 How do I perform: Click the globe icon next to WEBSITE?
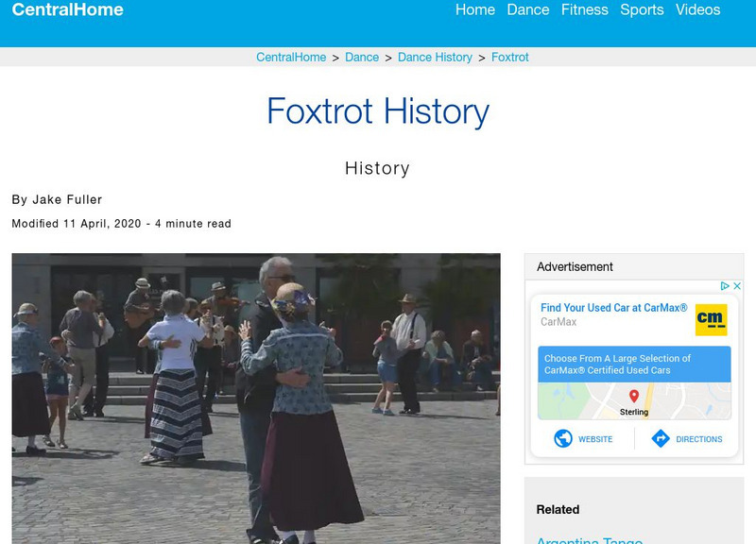pyautogui.click(x=562, y=438)
